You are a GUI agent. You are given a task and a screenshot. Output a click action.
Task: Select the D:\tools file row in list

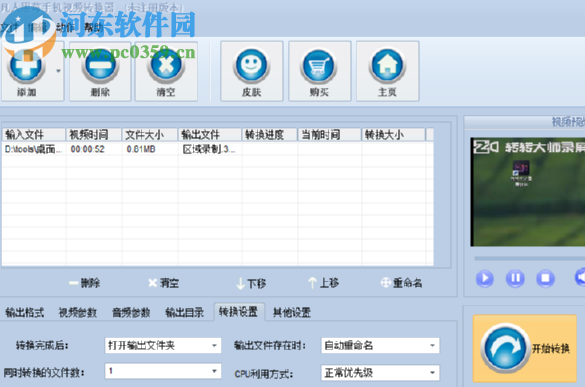(217, 149)
